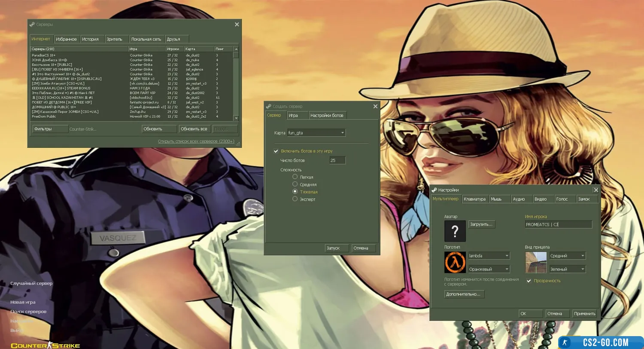The height and width of the screenshot is (349, 644).
Task: Click the lambda logo preview icon
Action: [x=455, y=262]
